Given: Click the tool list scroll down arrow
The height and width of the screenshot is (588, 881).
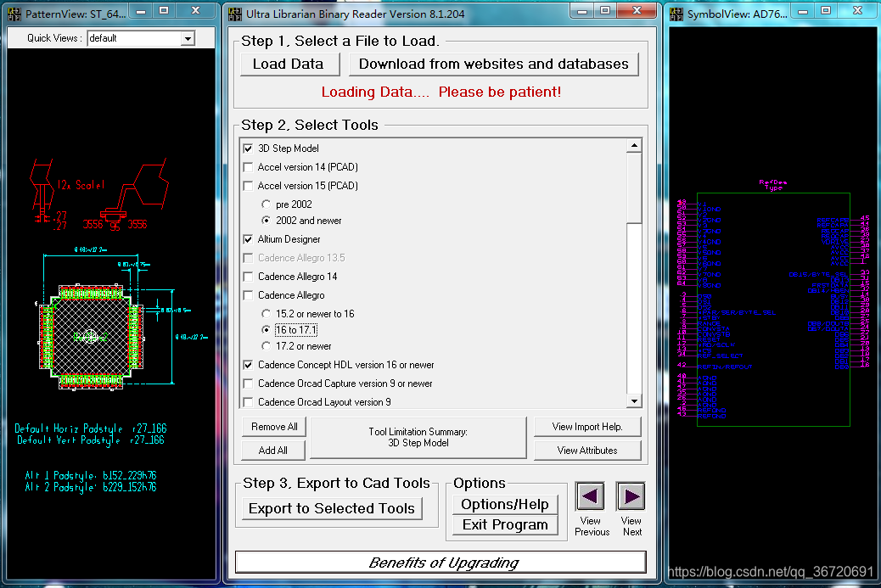Looking at the screenshot, I should (634, 401).
